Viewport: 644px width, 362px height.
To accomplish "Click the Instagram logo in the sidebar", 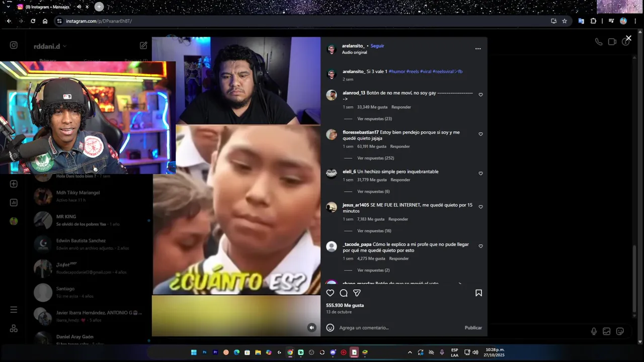I will [x=14, y=45].
